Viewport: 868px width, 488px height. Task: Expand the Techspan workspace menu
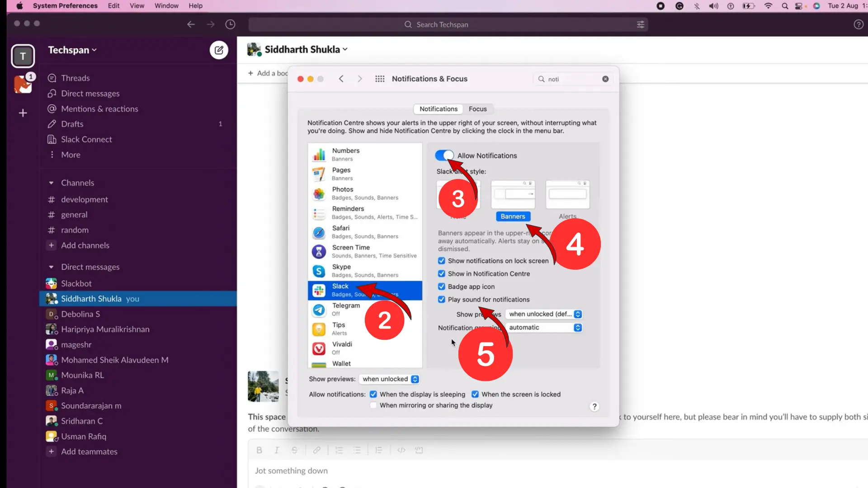(x=72, y=50)
